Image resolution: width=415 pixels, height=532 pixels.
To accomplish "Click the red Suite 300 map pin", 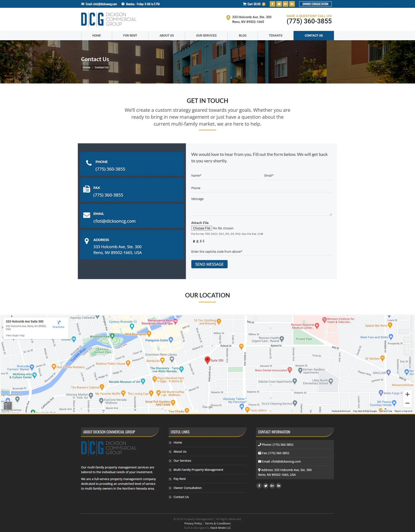I will (207, 360).
